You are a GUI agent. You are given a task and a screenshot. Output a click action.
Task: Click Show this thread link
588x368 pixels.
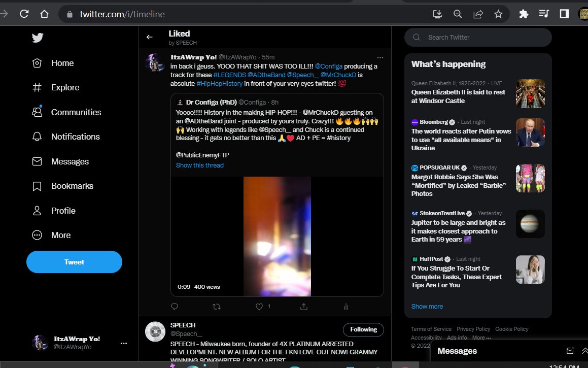(x=200, y=165)
